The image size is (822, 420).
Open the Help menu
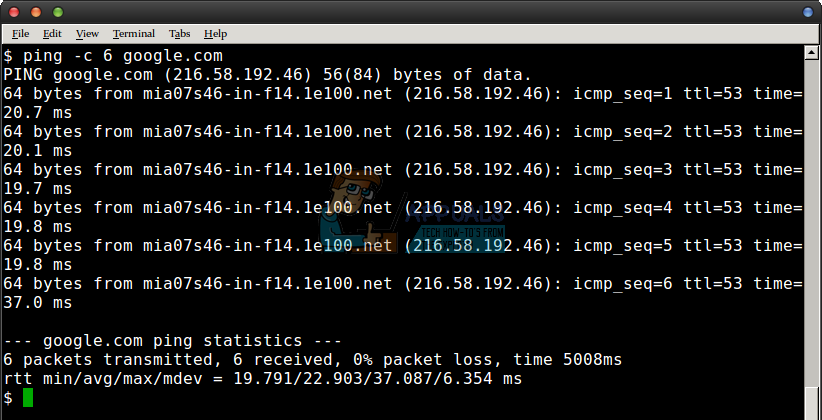point(216,33)
